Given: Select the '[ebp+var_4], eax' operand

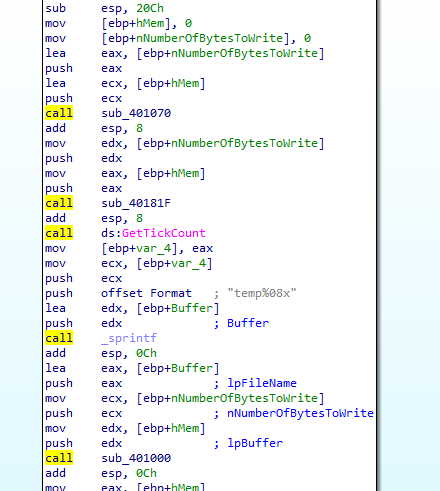Looking at the screenshot, I should (157, 248).
